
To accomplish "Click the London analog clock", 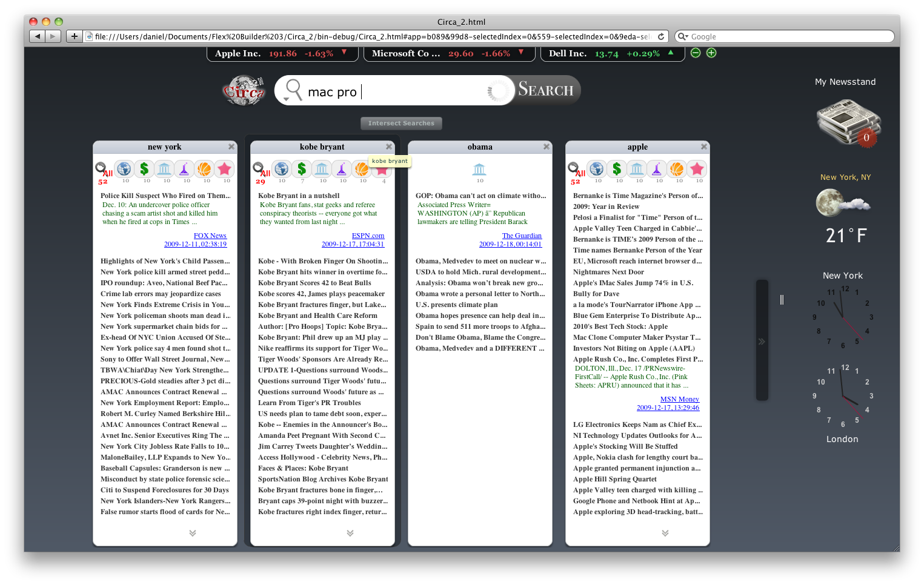I will pyautogui.click(x=843, y=396).
